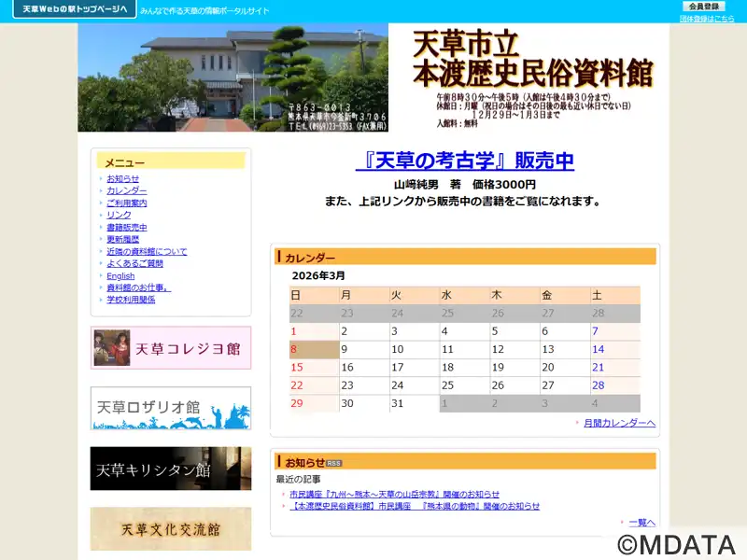Click the 一覧へ link under news
The width and height of the screenshot is (747, 560).
(x=641, y=523)
